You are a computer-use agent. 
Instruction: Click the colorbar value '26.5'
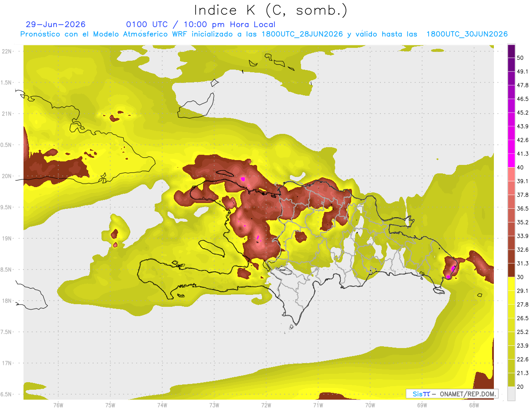click(x=523, y=318)
